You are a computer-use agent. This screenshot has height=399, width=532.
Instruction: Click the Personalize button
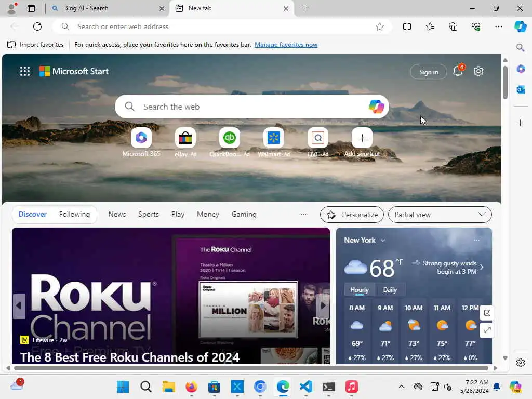point(352,215)
